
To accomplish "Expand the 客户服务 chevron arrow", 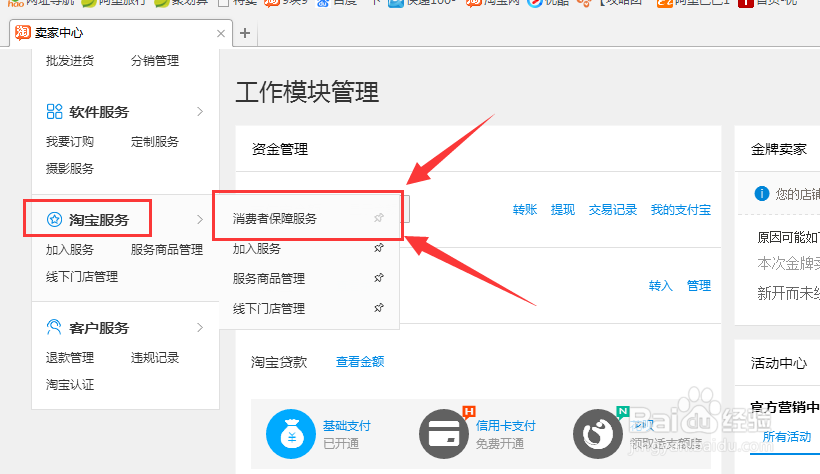I will click(200, 328).
